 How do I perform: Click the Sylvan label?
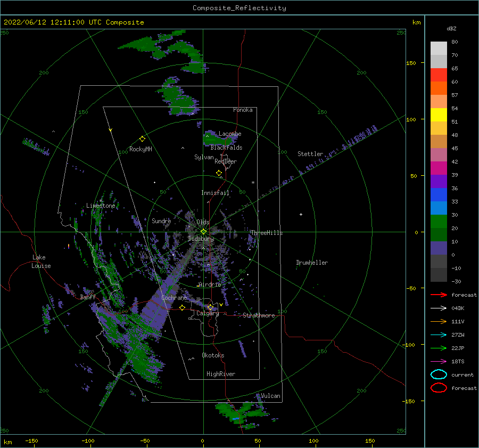(204, 157)
